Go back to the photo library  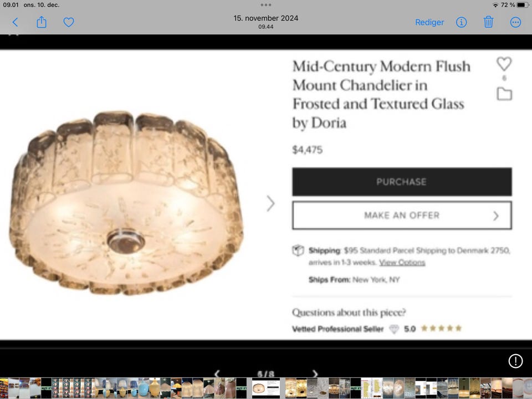[15, 22]
